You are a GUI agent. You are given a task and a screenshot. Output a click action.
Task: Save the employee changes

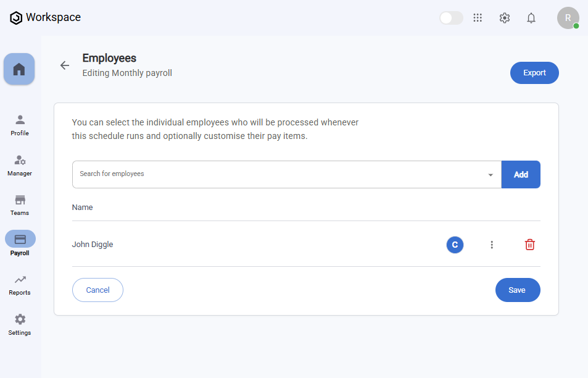tap(517, 290)
